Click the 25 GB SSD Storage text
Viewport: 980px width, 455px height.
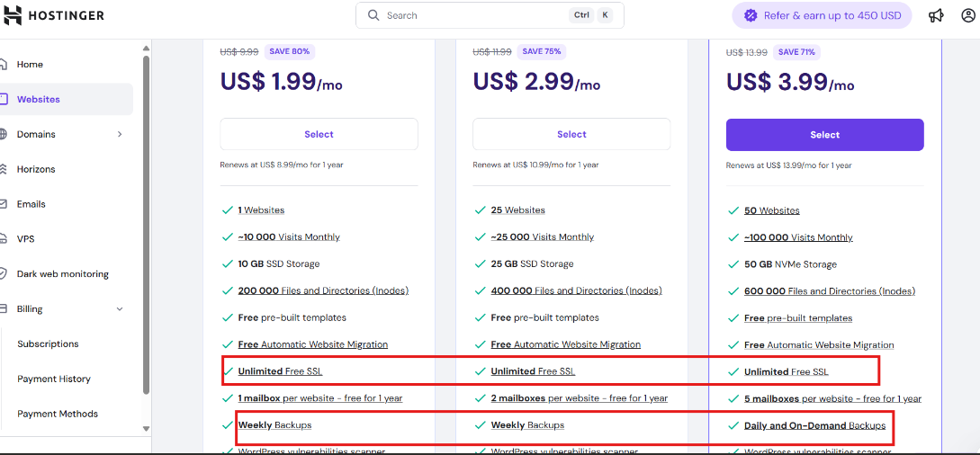pos(532,264)
